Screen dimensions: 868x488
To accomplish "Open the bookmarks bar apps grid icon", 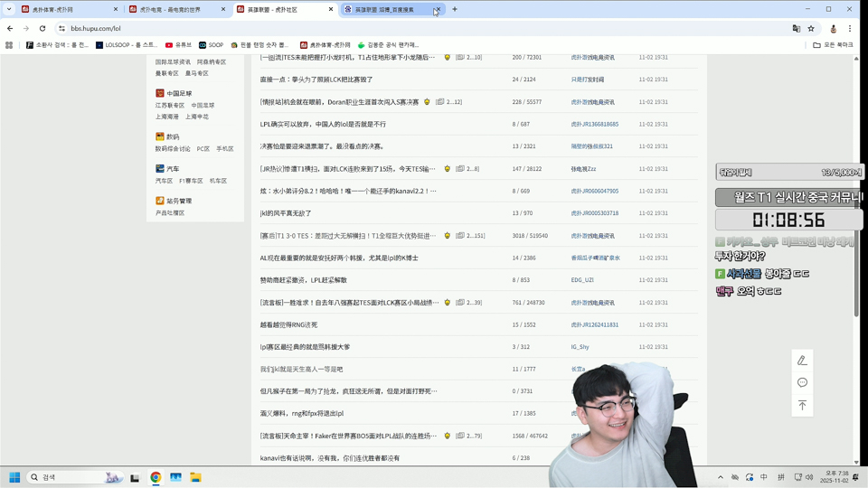I will [x=9, y=44].
